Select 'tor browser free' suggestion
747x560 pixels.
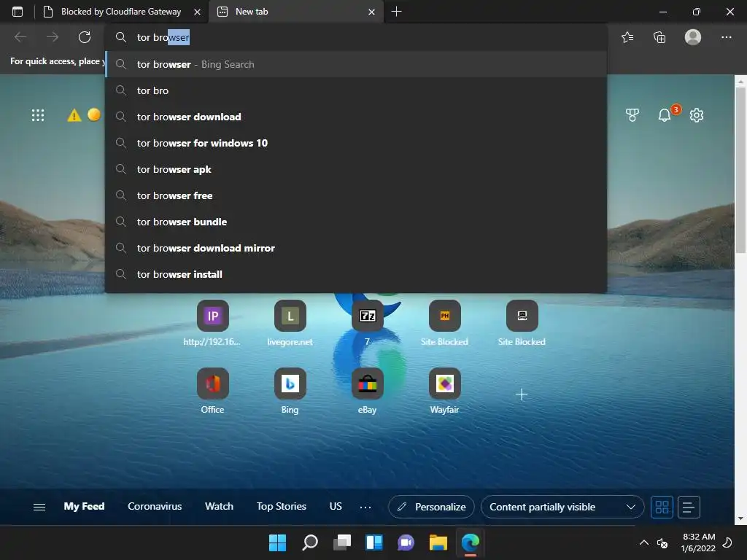[x=356, y=195]
